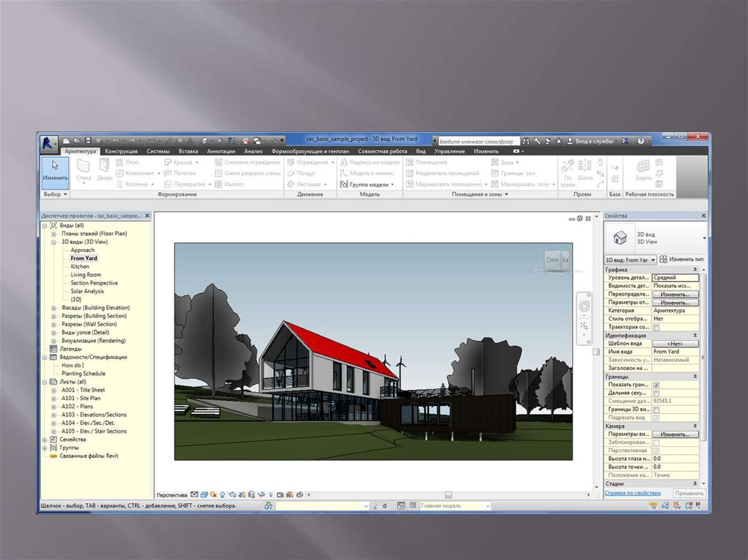This screenshot has width=748, height=560.
Task: Enable the Дальняя секущая checkbox
Action: coord(656,393)
